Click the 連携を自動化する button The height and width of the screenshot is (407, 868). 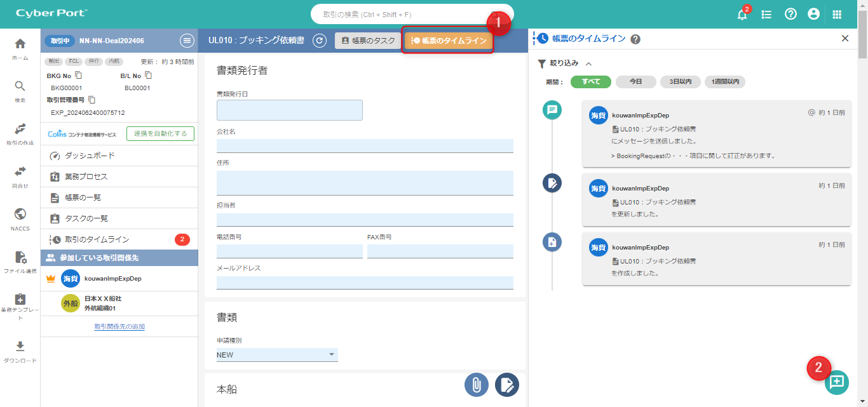[x=160, y=133]
